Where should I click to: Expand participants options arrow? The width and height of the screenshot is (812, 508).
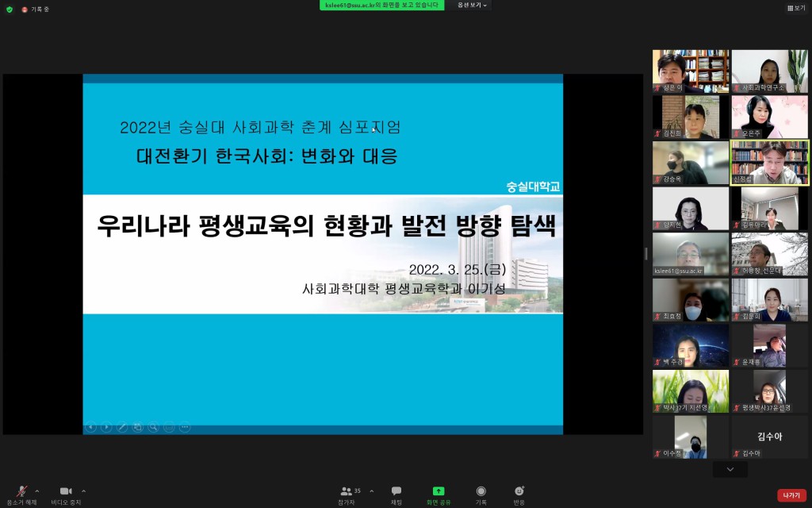[371, 491]
